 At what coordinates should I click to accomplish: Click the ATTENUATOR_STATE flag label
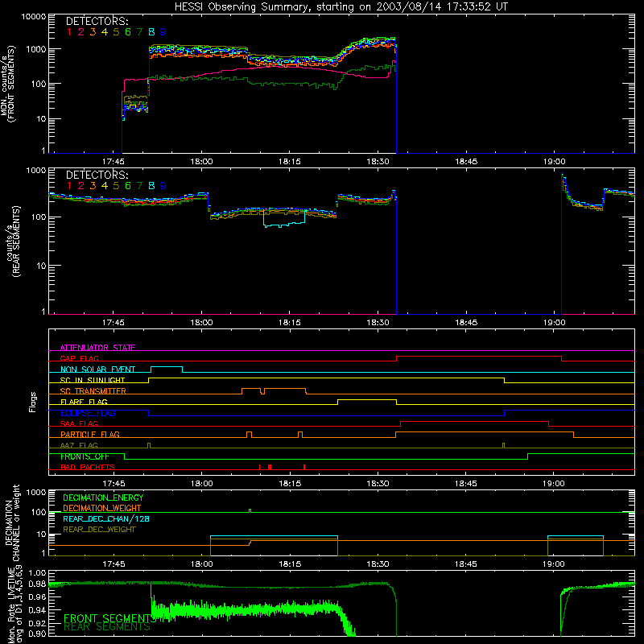(x=97, y=348)
